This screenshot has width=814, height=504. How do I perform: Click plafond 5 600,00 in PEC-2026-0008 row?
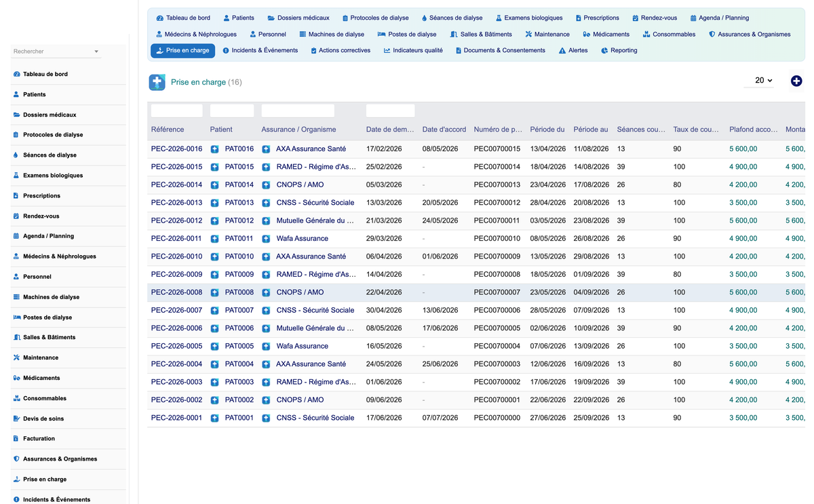tap(743, 292)
